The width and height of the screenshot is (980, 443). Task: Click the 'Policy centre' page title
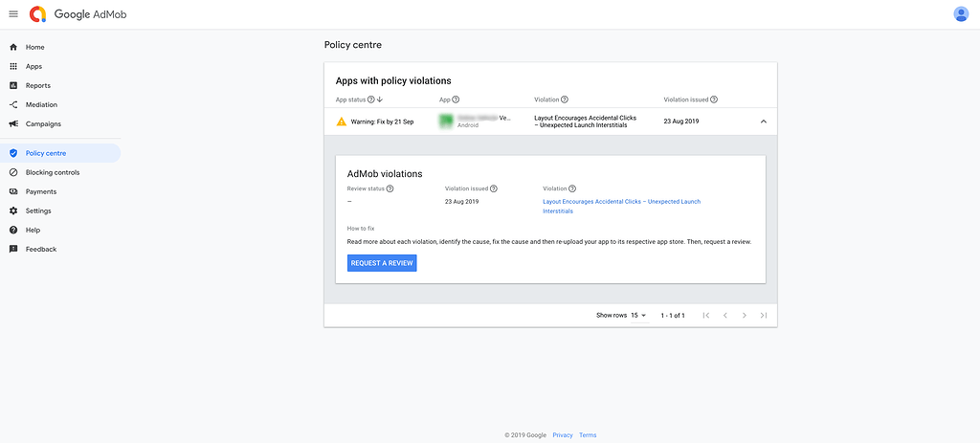pyautogui.click(x=352, y=45)
